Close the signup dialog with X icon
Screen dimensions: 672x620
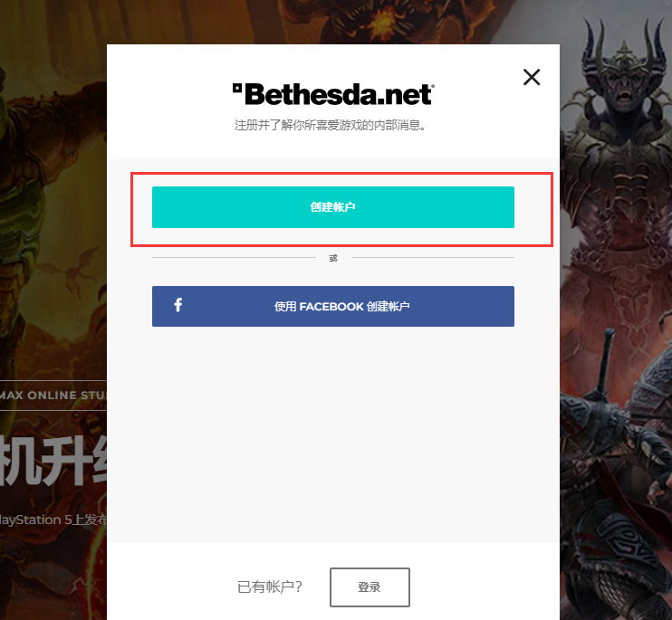[532, 77]
